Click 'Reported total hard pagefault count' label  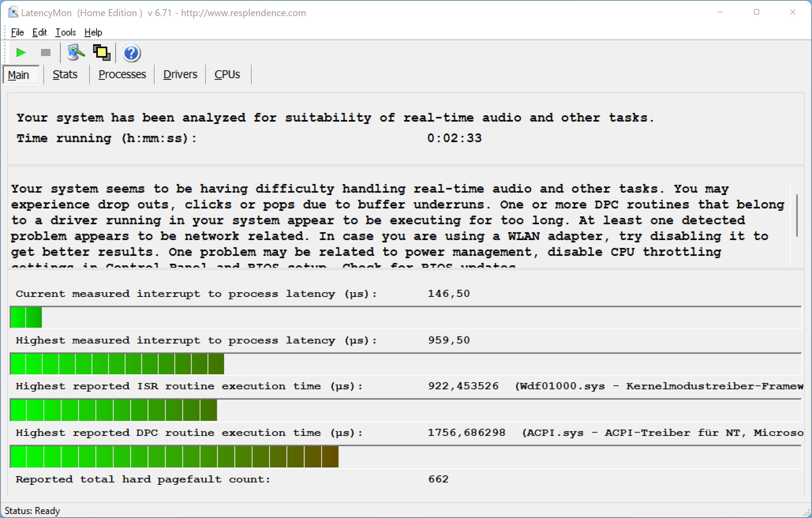[143, 479]
